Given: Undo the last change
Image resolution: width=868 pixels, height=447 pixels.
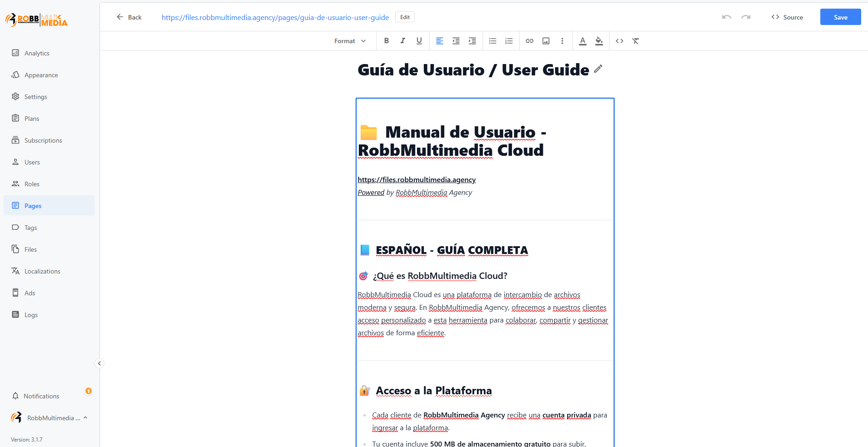Looking at the screenshot, I should (x=727, y=17).
